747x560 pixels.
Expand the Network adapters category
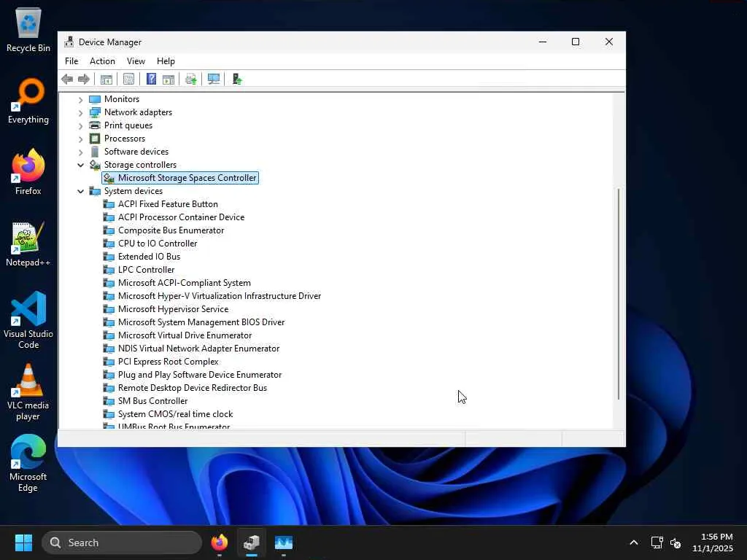coord(80,113)
